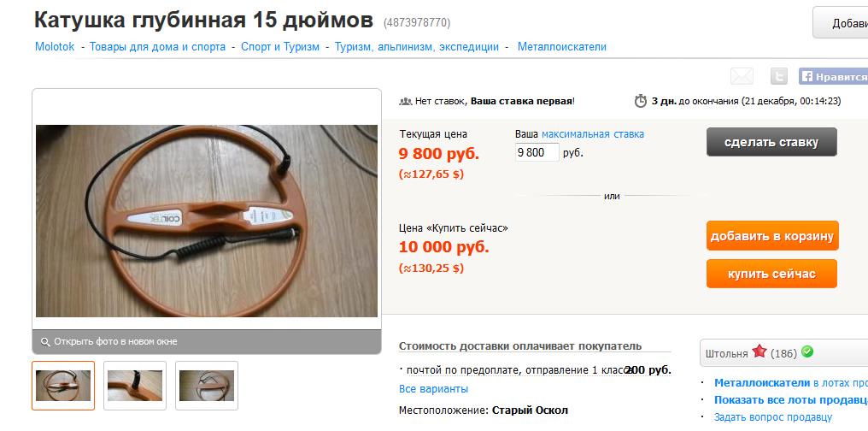Expand the Все варианты delivery options link
868x431 pixels.
(433, 389)
